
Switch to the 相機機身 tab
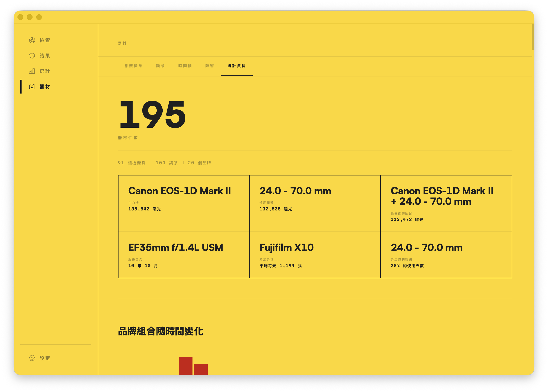pyautogui.click(x=133, y=66)
